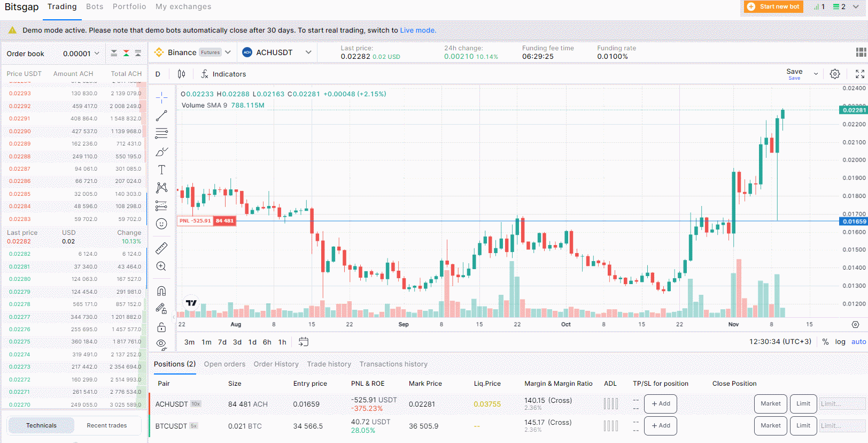
Task: Toggle logarithmic scale on chart
Action: click(x=840, y=342)
